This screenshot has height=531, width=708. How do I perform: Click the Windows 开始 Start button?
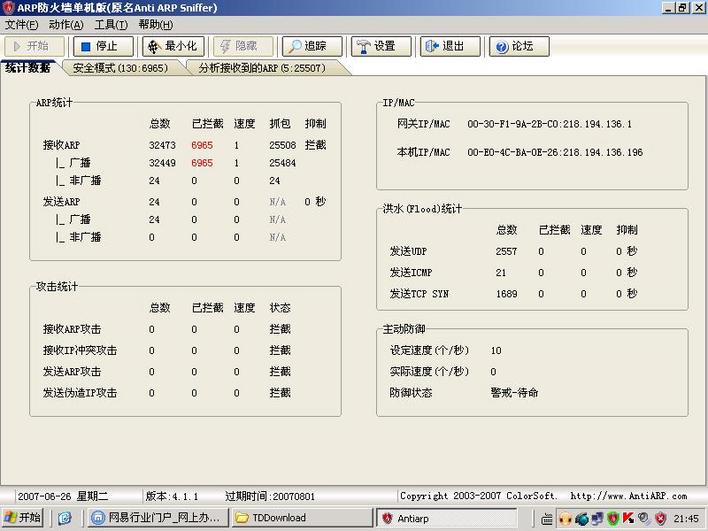pyautogui.click(x=23, y=518)
